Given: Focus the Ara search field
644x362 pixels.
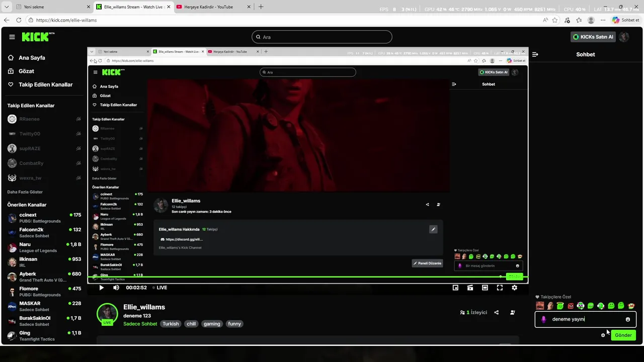Looking at the screenshot, I should [322, 37].
